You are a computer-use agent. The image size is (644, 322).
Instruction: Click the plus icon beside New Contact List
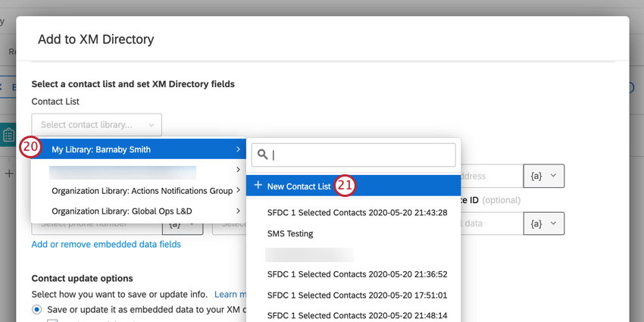click(x=258, y=185)
